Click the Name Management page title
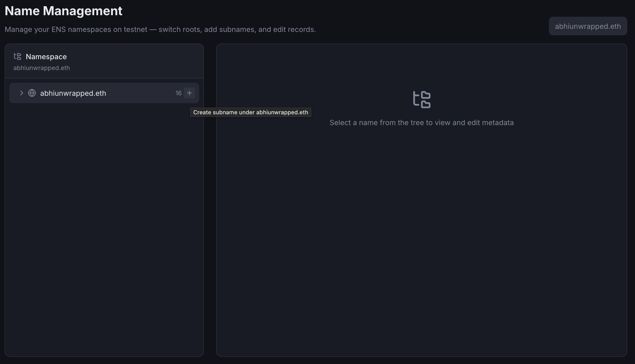Screen dimensions: 635x364 (x=63, y=11)
